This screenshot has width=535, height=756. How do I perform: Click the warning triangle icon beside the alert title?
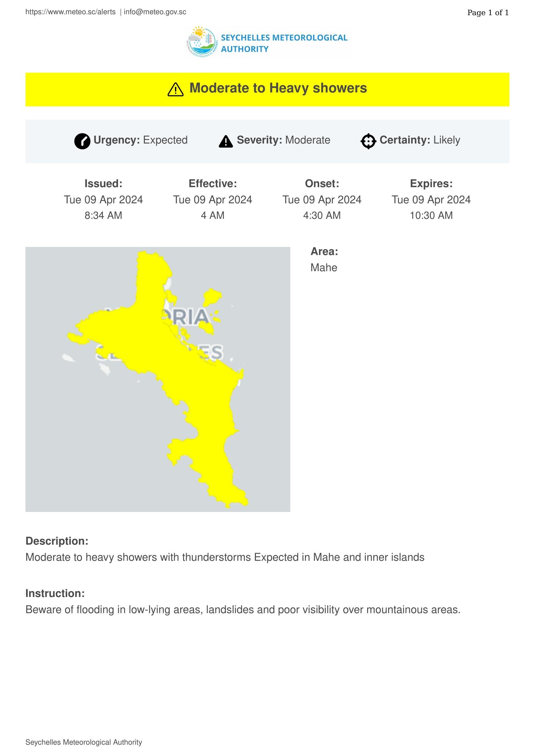pyautogui.click(x=176, y=89)
